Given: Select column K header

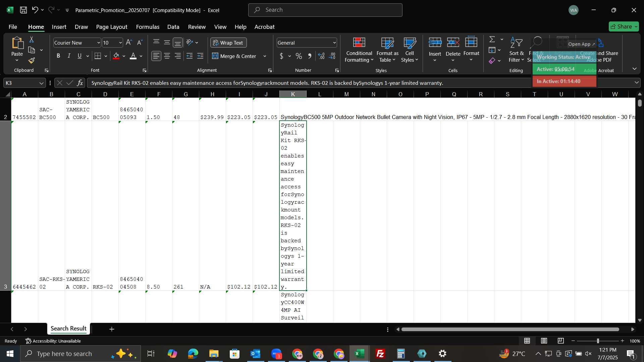Looking at the screenshot, I should pos(293,94).
